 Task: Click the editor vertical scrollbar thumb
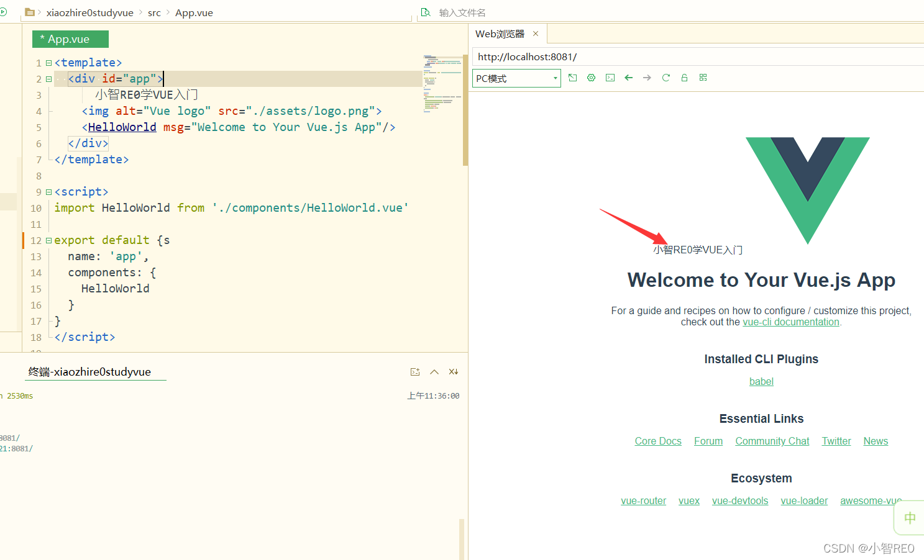465,111
